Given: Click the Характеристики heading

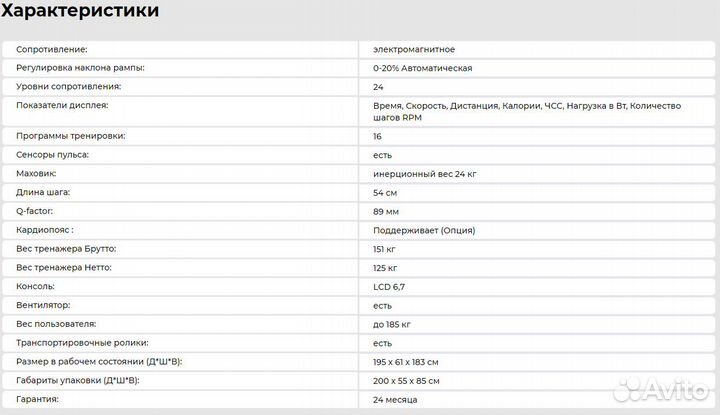Looking at the screenshot, I should click(79, 12).
